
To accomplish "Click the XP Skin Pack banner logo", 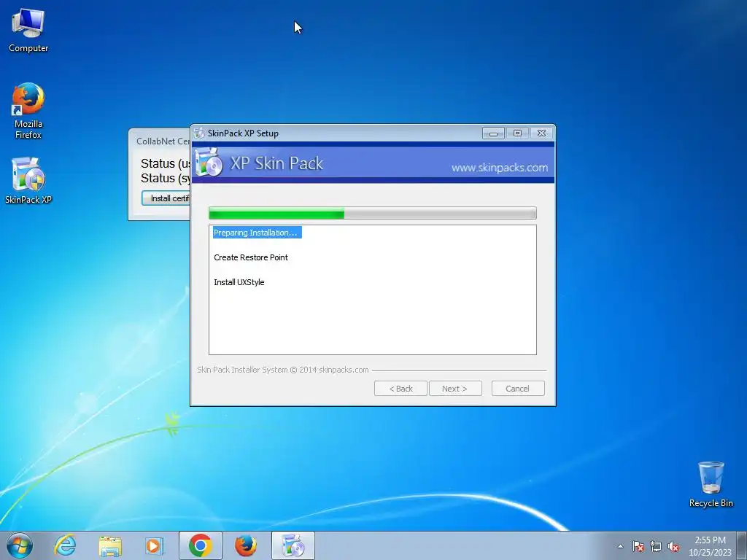I will pos(209,163).
